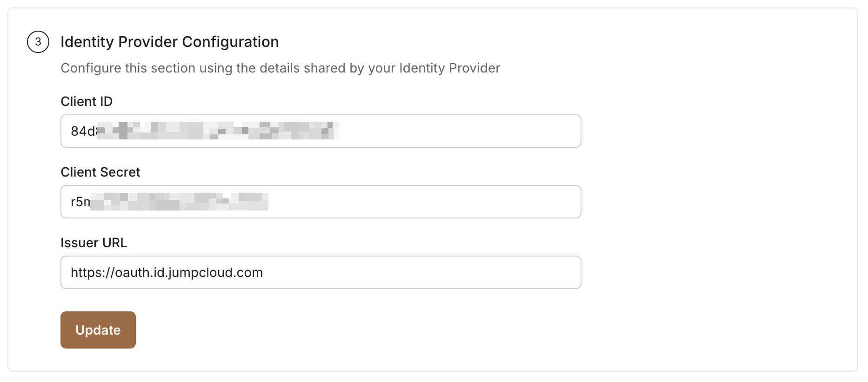
Task: Click the configuration instructions description text
Action: click(x=280, y=68)
